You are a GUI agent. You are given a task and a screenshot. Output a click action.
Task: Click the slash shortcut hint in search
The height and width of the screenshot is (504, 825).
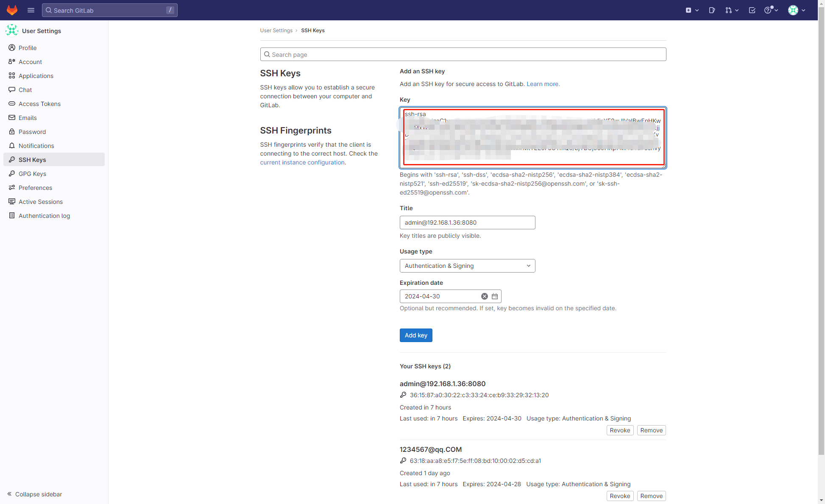tap(170, 10)
